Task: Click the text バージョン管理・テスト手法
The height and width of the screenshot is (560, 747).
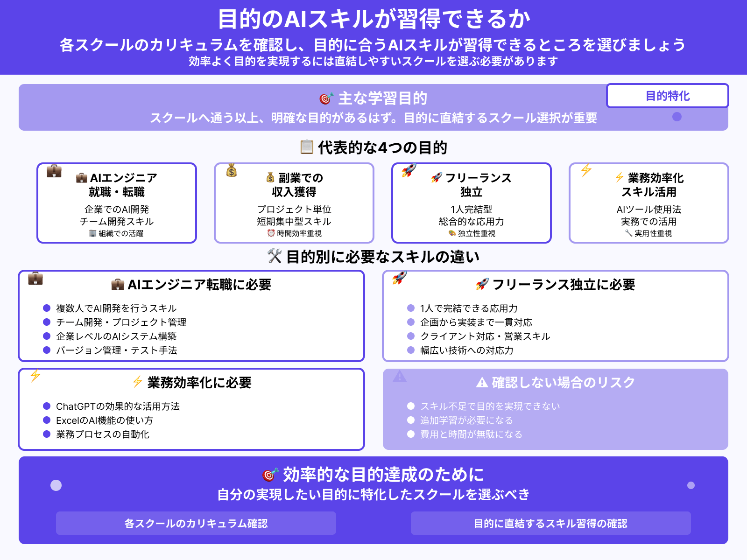Action: point(116,350)
